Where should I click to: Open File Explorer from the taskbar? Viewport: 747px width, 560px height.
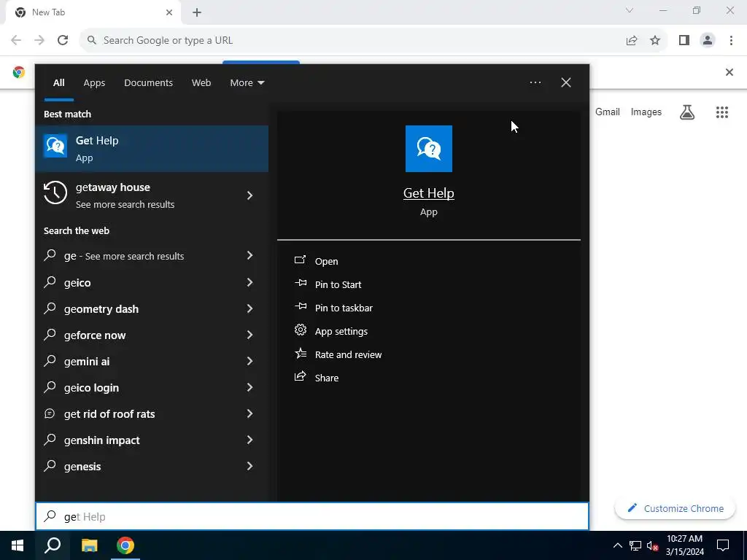(89, 545)
